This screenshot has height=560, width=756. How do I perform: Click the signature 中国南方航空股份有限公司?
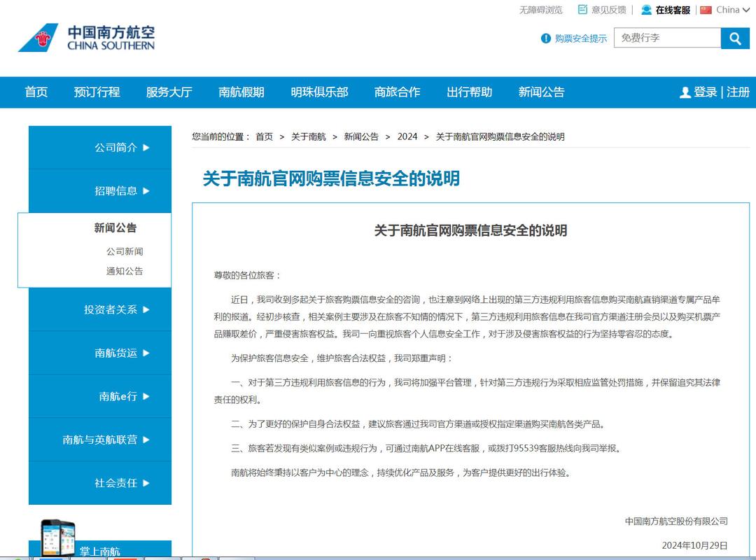tap(676, 521)
